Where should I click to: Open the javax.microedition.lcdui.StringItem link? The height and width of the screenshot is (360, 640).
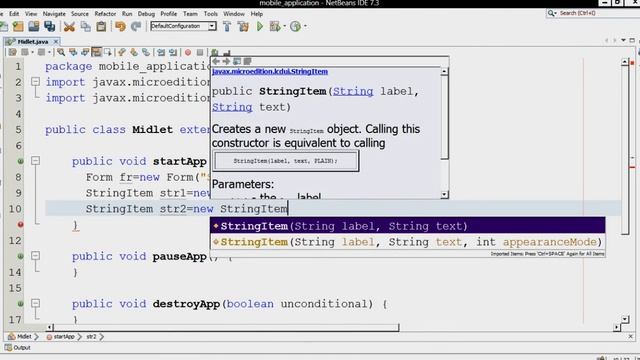click(270, 71)
